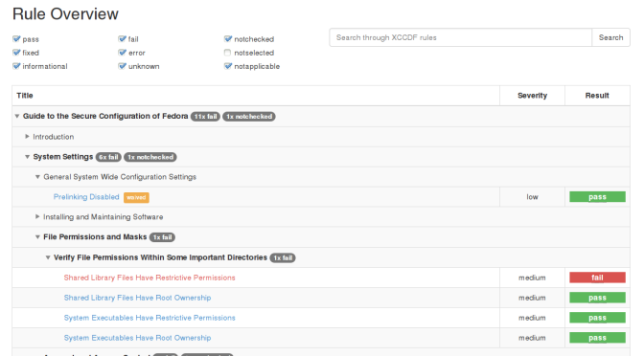Click the red fail result for Shared Library Permissions
This screenshot has height=356, width=644.
pos(597,278)
